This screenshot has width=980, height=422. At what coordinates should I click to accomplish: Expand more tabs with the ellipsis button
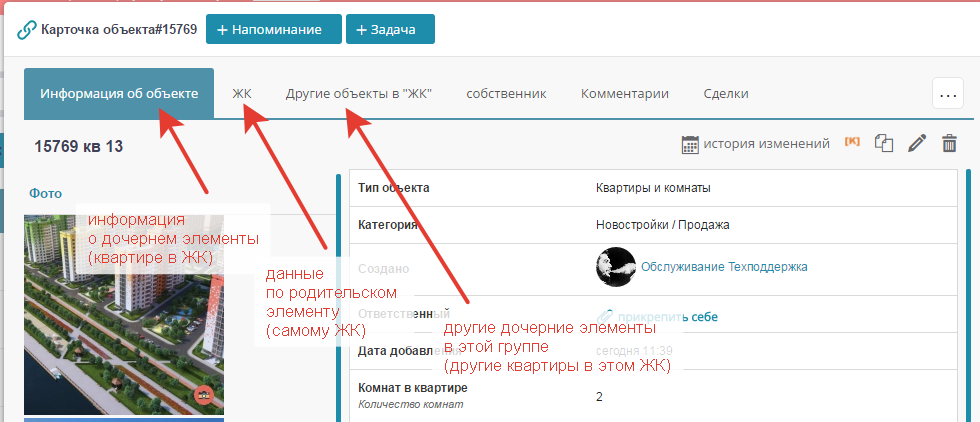948,94
